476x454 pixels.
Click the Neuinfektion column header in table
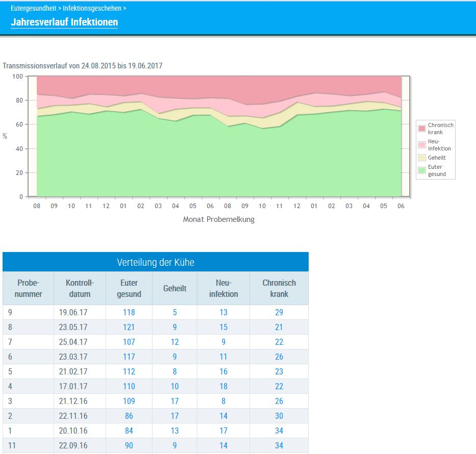[223, 288]
